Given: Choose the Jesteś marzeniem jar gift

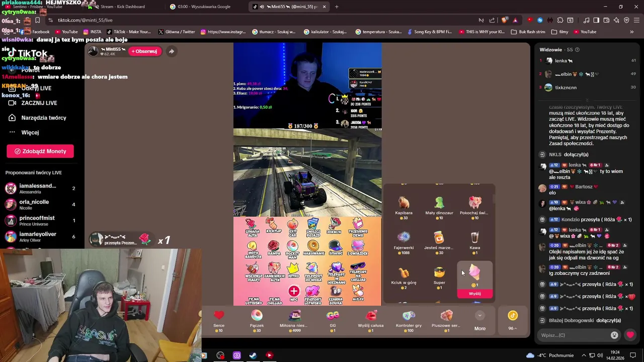Looking at the screenshot, I should tap(439, 242).
